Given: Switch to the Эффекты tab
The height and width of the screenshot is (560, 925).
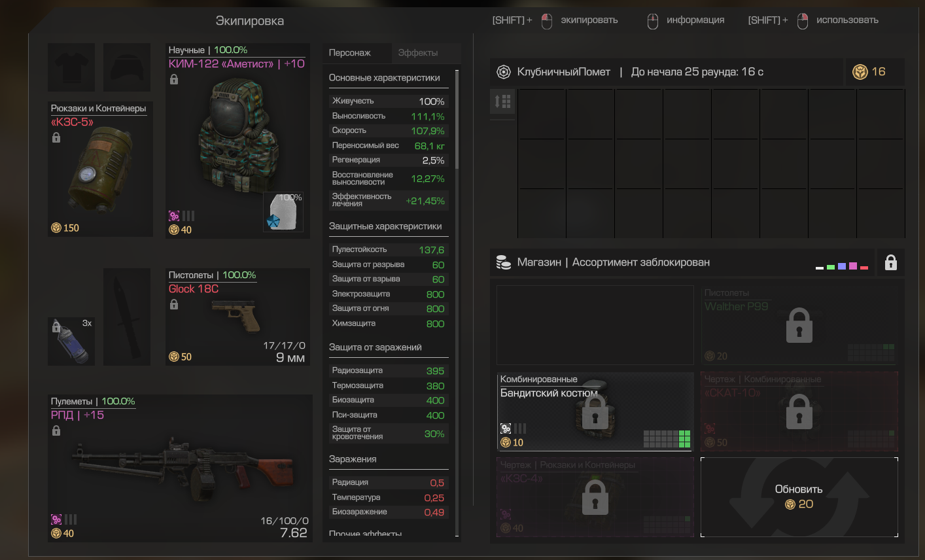Looking at the screenshot, I should click(x=418, y=53).
